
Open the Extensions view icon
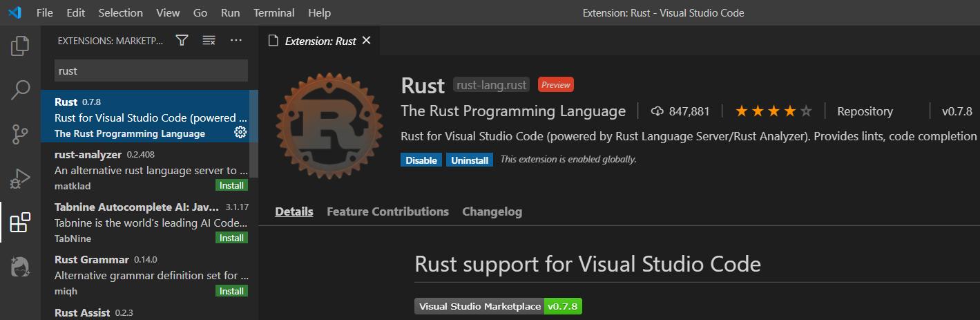coord(20,223)
